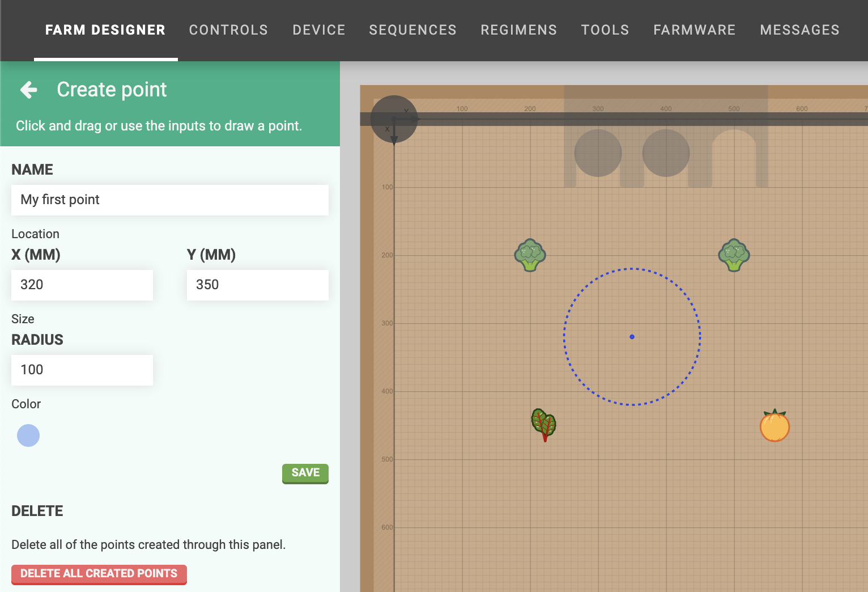Screen dimensions: 868x592
Task: Open the light blue Color swatch
Action: 28,435
